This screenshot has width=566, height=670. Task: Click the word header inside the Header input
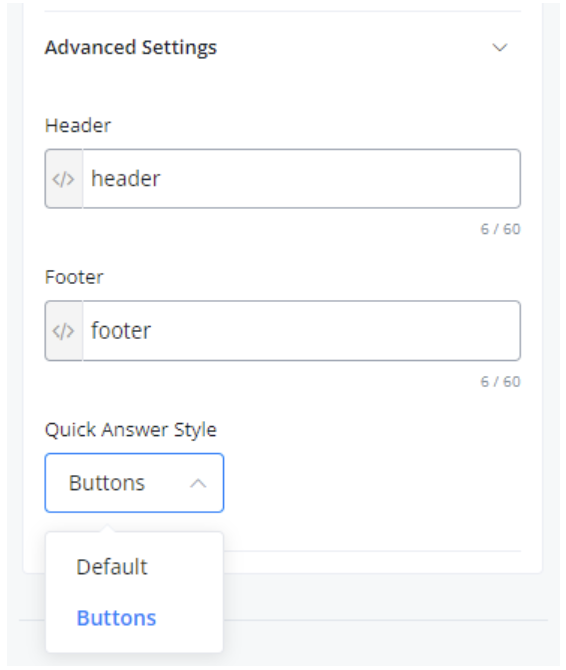[126, 179]
